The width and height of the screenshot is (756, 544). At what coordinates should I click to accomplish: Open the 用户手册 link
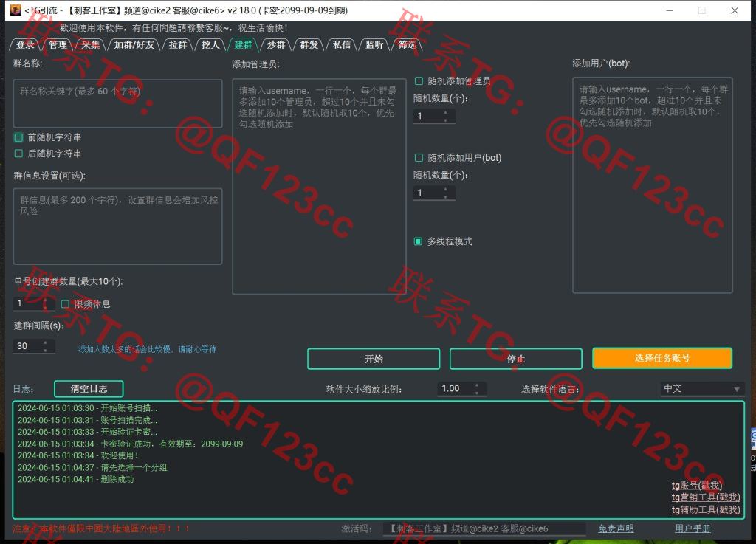pos(693,528)
